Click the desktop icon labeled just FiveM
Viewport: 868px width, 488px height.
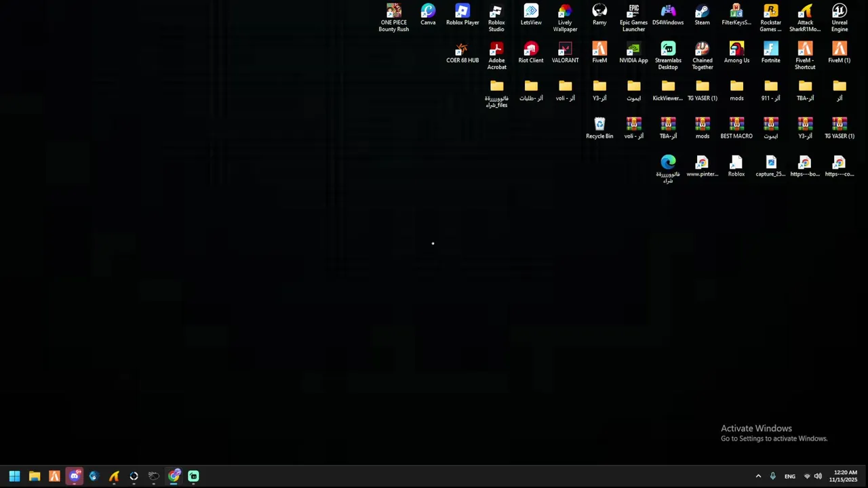click(599, 53)
